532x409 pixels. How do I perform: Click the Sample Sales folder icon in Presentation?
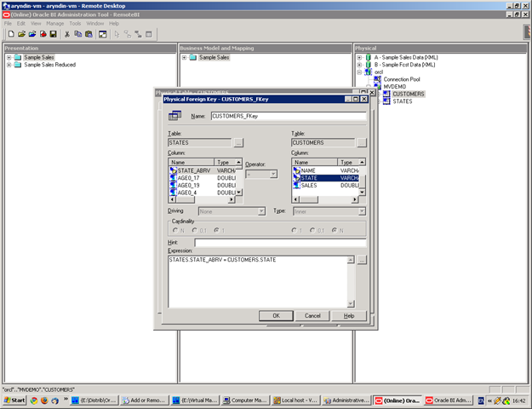point(18,57)
